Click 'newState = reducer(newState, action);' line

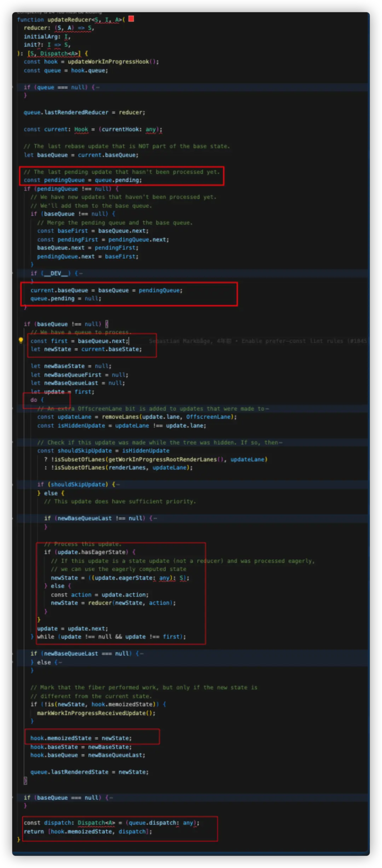coord(113,603)
